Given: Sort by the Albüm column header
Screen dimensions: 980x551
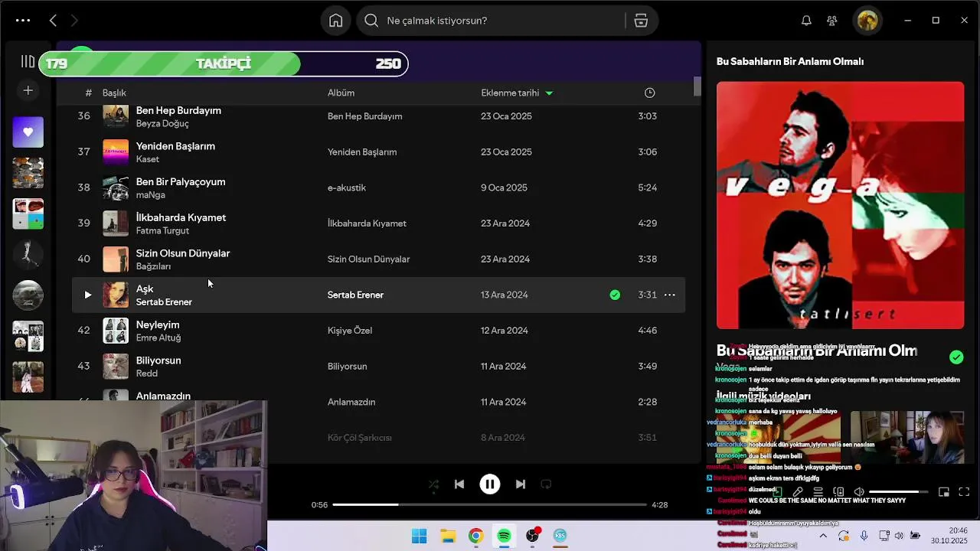Looking at the screenshot, I should pos(341,93).
